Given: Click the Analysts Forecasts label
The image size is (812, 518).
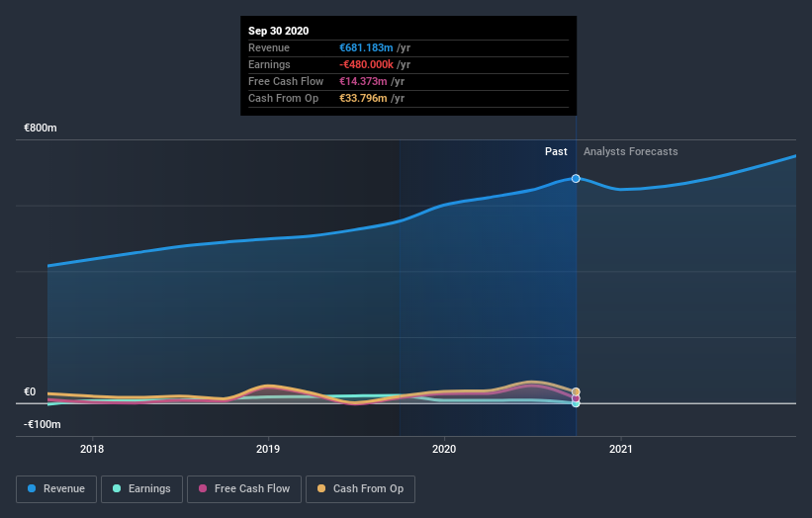Looking at the screenshot, I should coord(631,151).
